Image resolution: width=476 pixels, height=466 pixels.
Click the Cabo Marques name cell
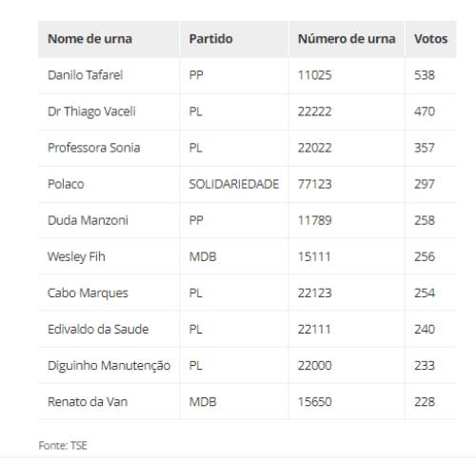click(88, 294)
